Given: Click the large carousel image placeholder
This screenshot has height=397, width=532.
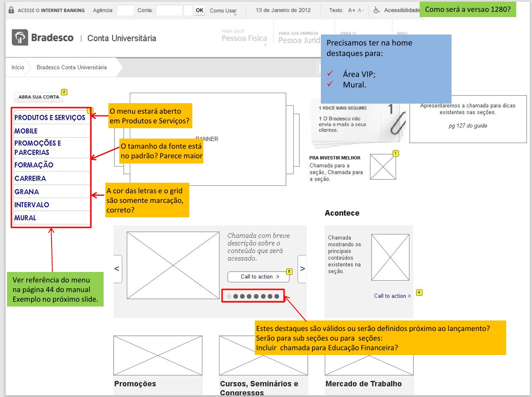Looking at the screenshot, I should tap(173, 265).
